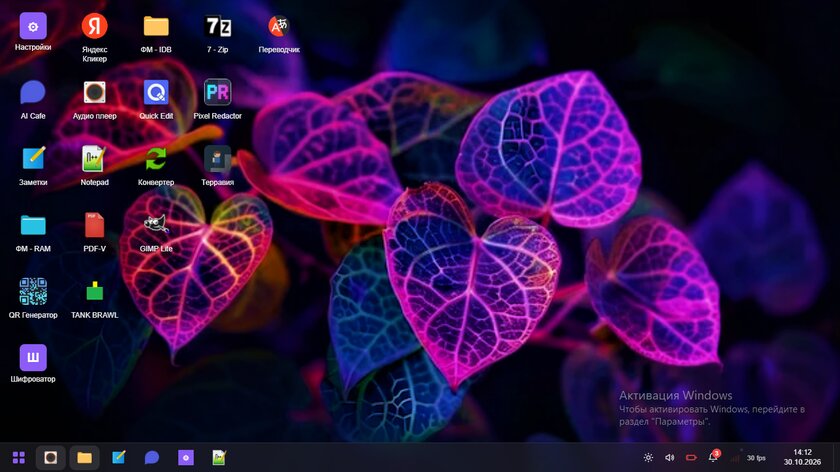Open AI Cafe chat app icon
Viewport: 840px width, 472px height.
[x=33, y=93]
